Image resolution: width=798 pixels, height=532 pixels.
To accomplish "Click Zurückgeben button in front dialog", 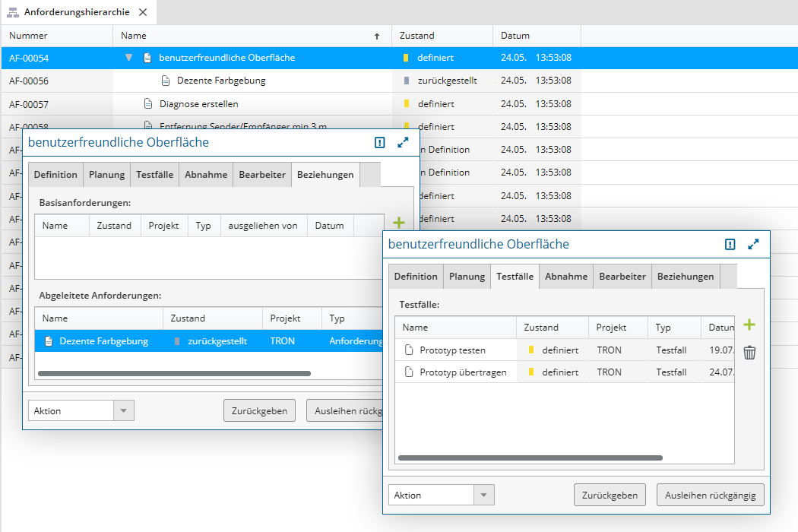I will 610,495.
